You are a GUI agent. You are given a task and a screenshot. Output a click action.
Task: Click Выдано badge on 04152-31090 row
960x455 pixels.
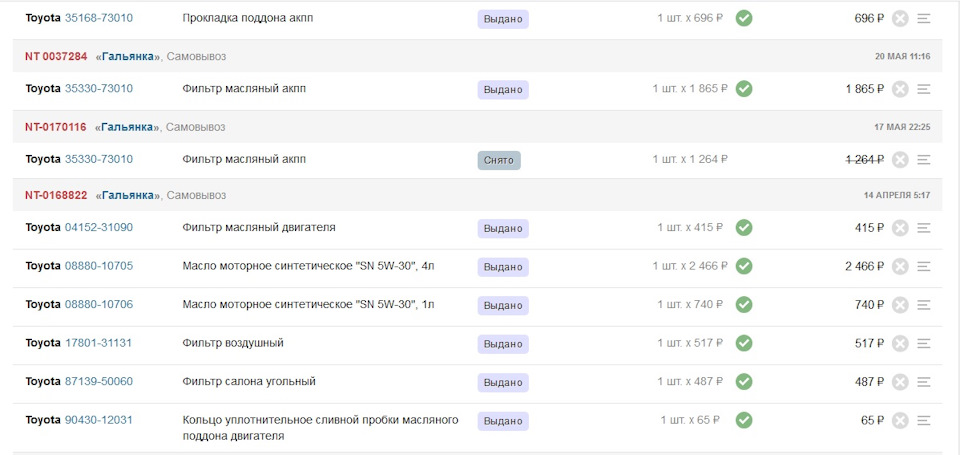point(503,228)
